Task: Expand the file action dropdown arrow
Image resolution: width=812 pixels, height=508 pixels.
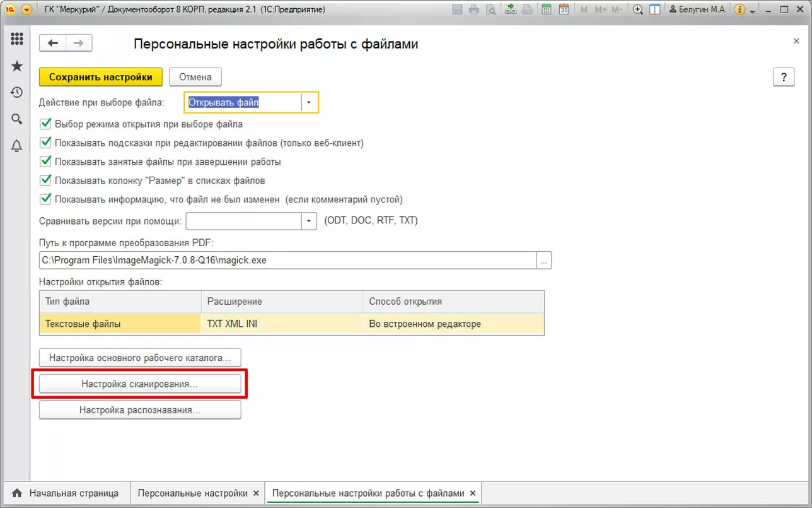Action: tap(309, 102)
